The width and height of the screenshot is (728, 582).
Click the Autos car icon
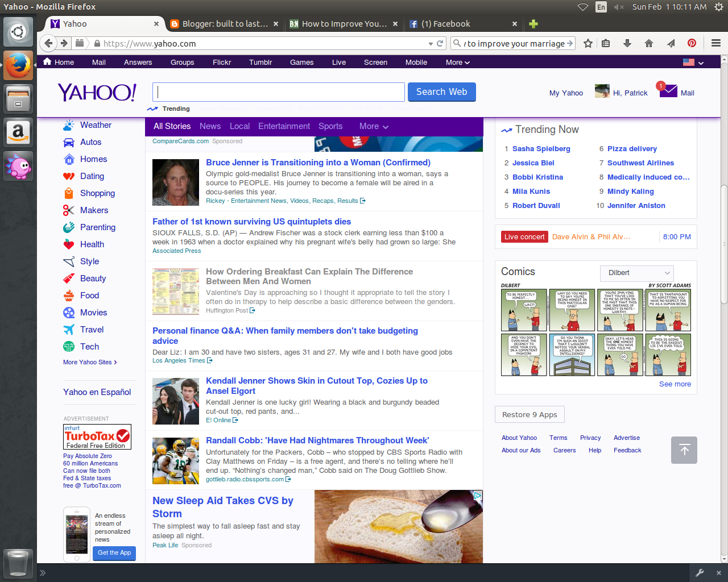(x=69, y=142)
